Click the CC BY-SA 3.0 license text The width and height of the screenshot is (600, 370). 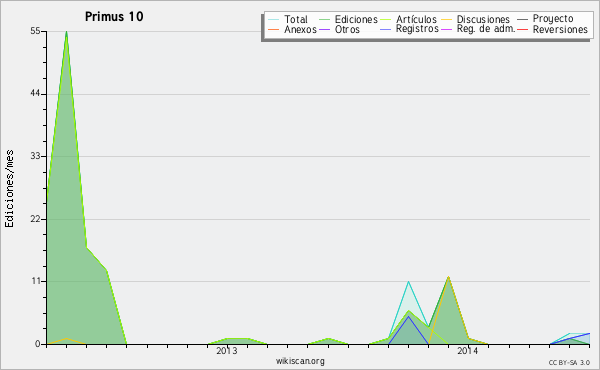569,362
